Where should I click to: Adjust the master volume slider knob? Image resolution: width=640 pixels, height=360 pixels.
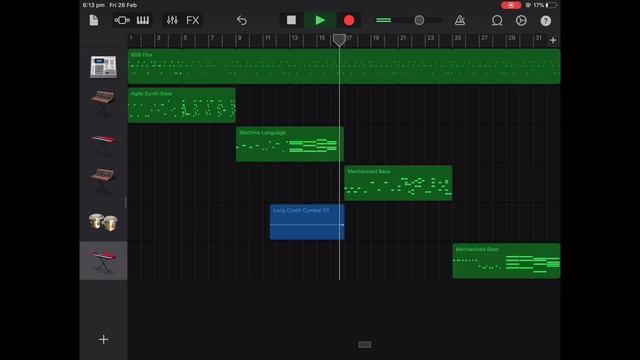[419, 20]
